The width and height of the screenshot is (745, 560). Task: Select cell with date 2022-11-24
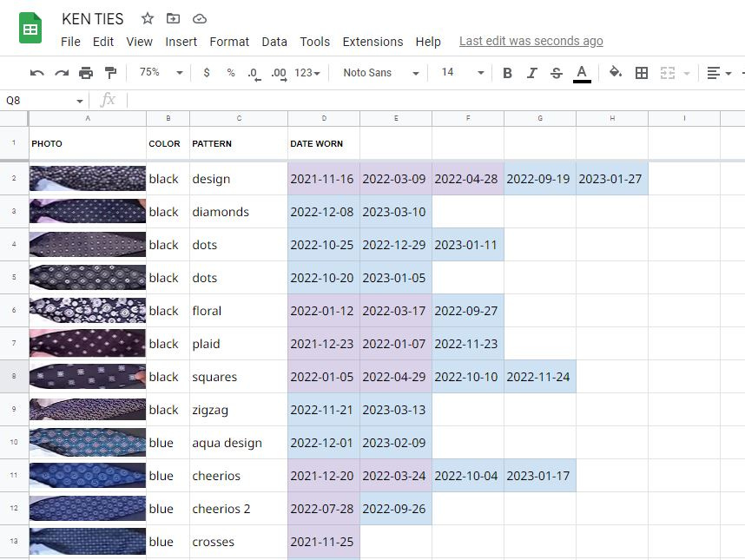[540, 377]
